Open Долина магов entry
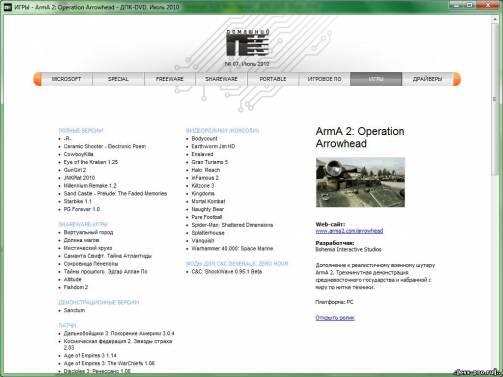The width and height of the screenshot is (503, 377). coord(81,240)
